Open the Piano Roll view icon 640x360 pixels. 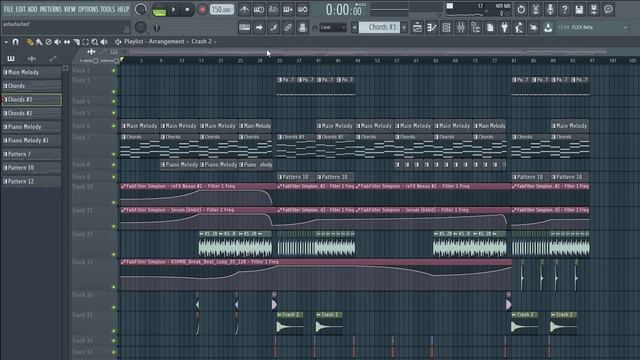432,27
